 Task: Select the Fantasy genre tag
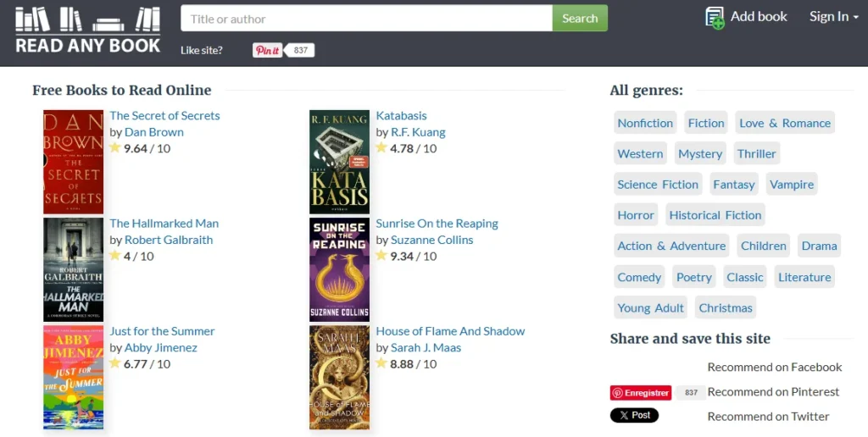(733, 185)
